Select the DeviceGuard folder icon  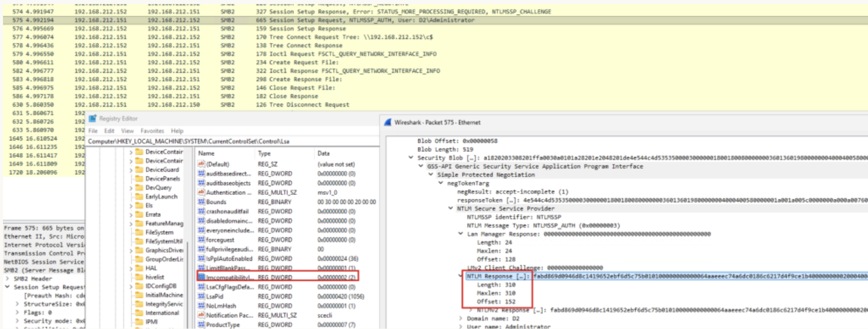click(139, 169)
